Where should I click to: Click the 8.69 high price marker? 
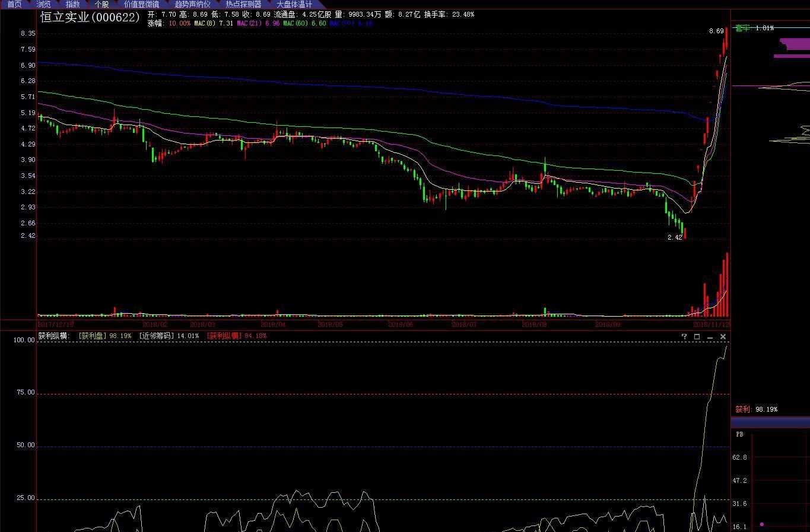(x=716, y=31)
